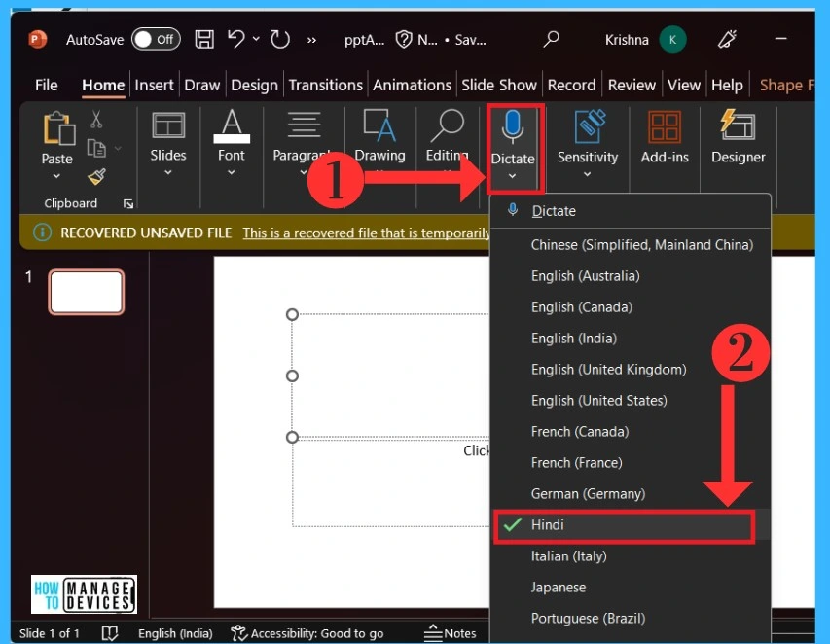Click the Coming Soon pen icon
Viewport: 830px width, 644px height.
coord(727,39)
